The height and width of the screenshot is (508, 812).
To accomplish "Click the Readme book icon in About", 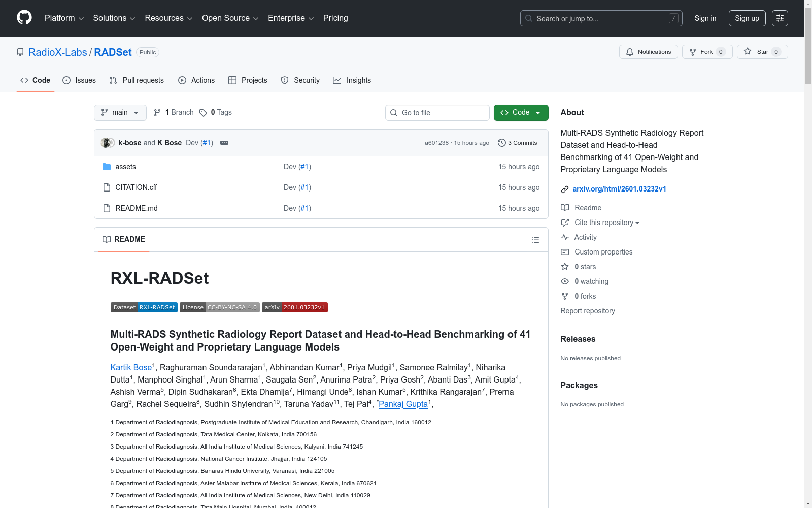I will tap(565, 208).
